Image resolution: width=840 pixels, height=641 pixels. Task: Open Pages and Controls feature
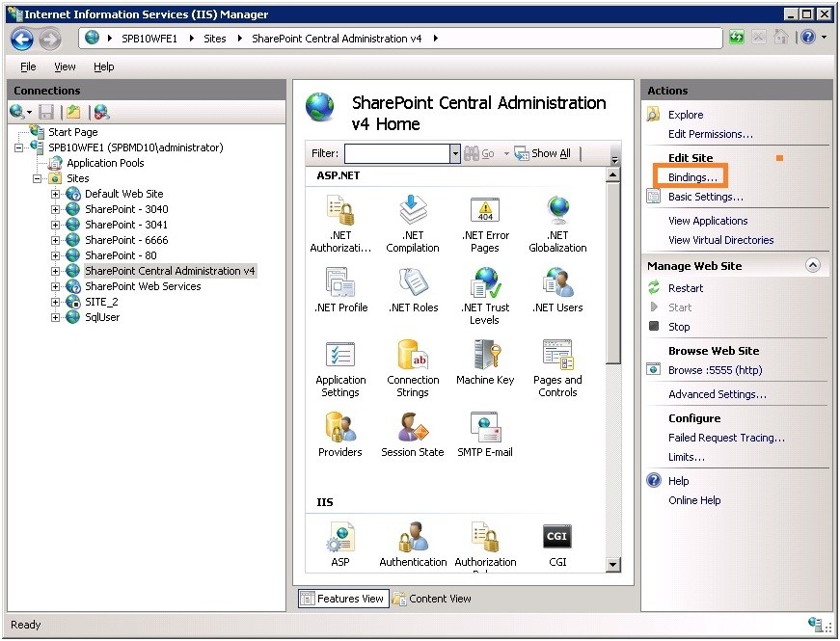[557, 368]
